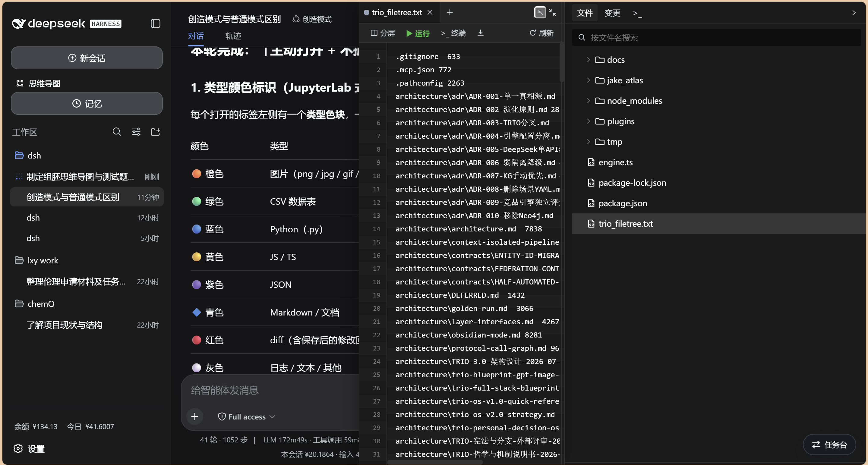Click the 紫色 purple color dot

click(197, 284)
